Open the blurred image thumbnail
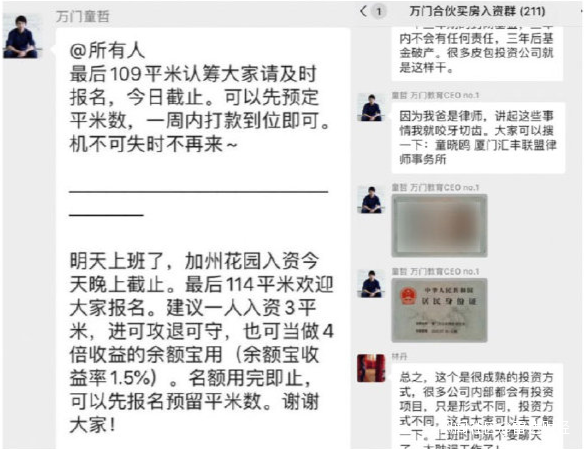The width and height of the screenshot is (584, 449). (439, 226)
